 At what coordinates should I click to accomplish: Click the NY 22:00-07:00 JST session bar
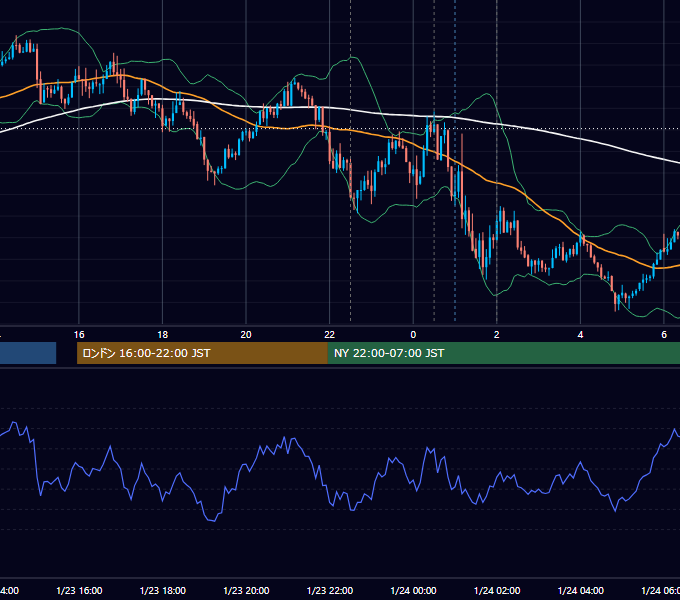[503, 353]
